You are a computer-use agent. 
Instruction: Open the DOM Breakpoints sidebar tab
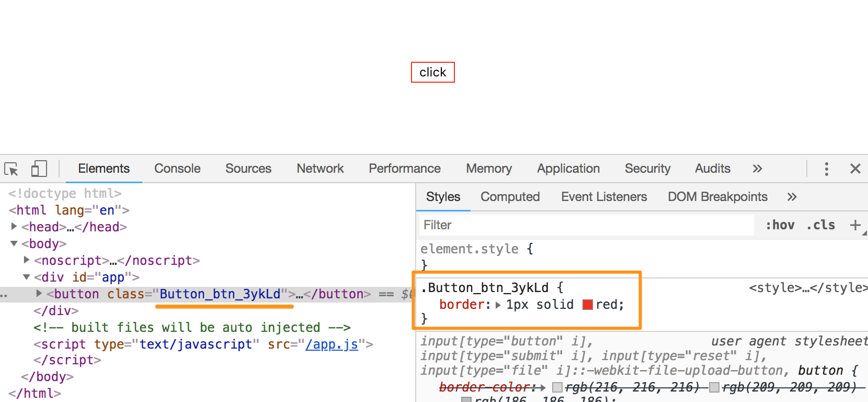point(717,197)
